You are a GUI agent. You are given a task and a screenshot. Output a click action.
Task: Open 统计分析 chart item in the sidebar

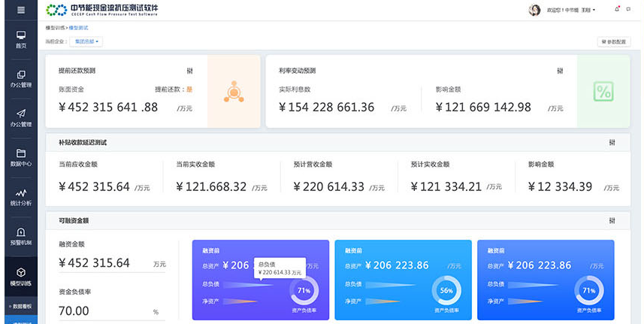coord(20,197)
